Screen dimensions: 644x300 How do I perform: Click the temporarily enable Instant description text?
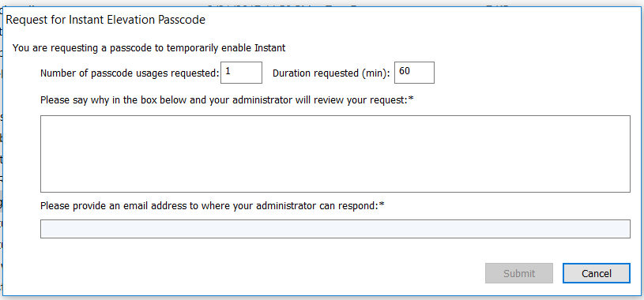149,48
